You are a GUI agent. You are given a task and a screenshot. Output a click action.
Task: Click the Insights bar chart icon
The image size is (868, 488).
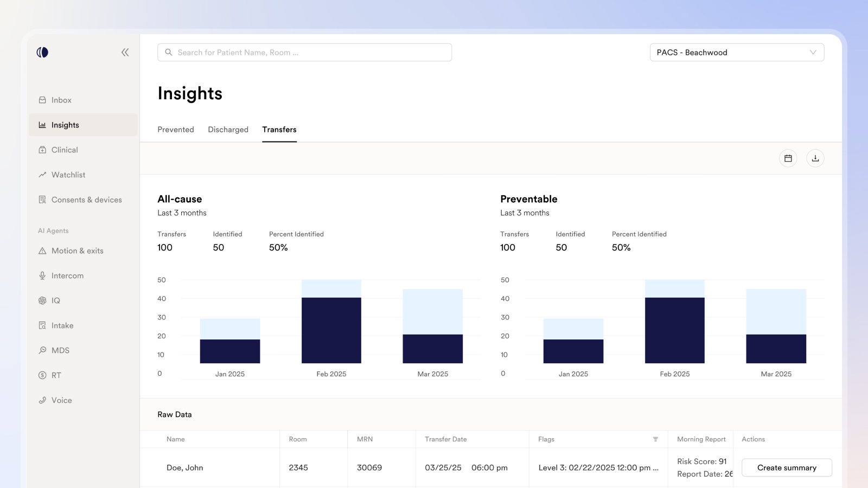point(42,125)
